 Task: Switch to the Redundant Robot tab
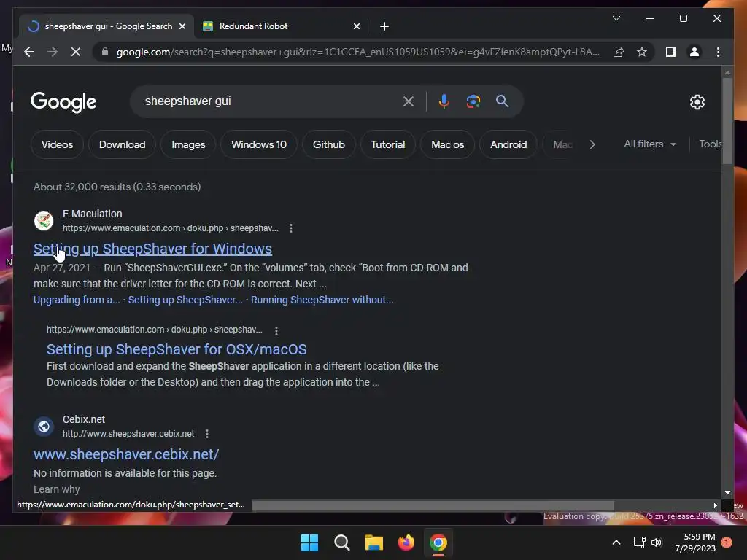(281, 26)
